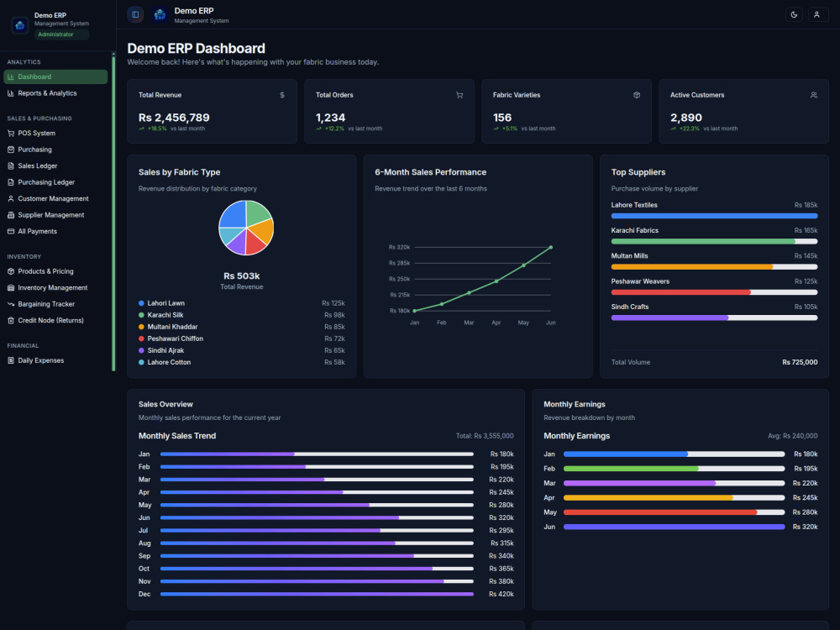Click '+22.3%' on Active Customers card
This screenshot has width=840, height=630.
(x=690, y=129)
